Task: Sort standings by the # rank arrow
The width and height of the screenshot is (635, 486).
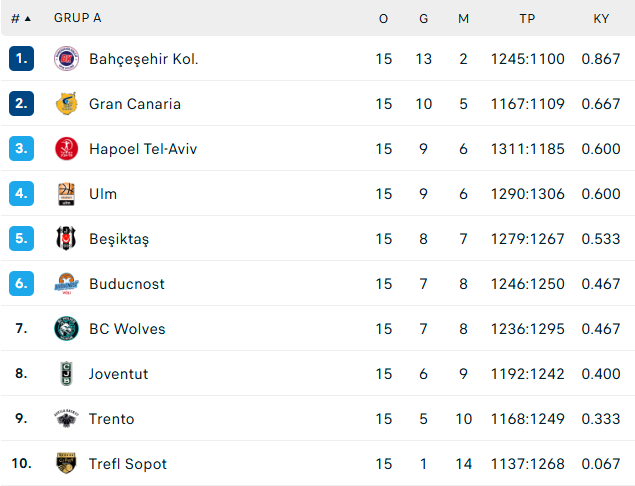Action: click(21, 18)
